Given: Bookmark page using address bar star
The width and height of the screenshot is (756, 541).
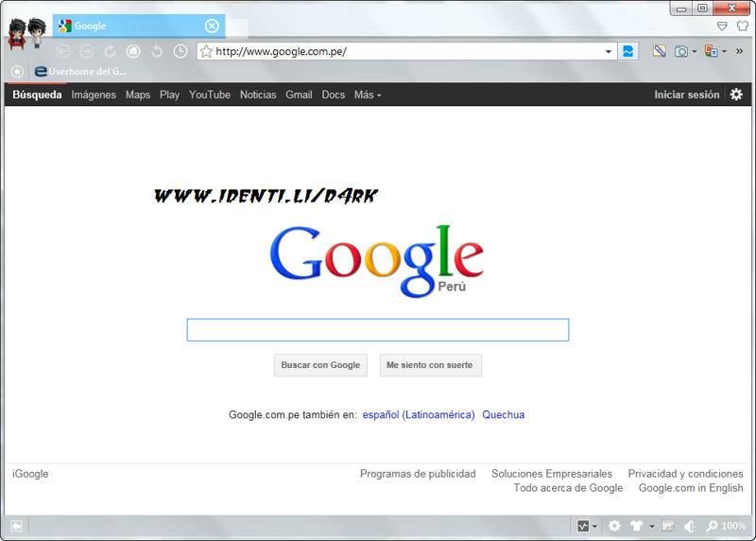Looking at the screenshot, I should pos(206,51).
